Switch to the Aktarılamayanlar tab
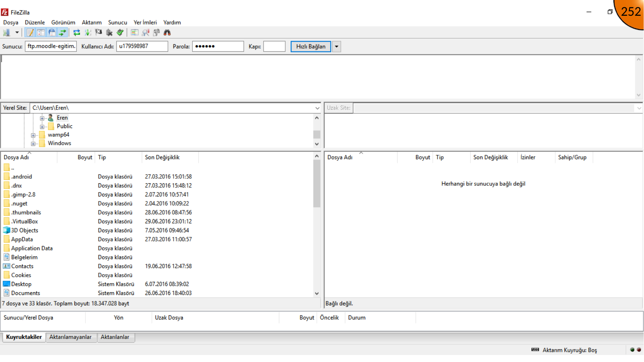 [x=70, y=337]
